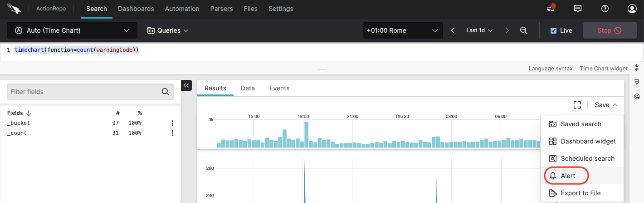
Task: Toggle fullscreen view of results
Action: [x=577, y=105]
